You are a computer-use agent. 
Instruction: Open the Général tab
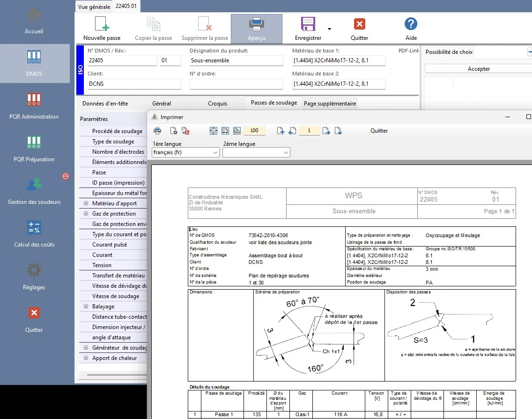162,103
